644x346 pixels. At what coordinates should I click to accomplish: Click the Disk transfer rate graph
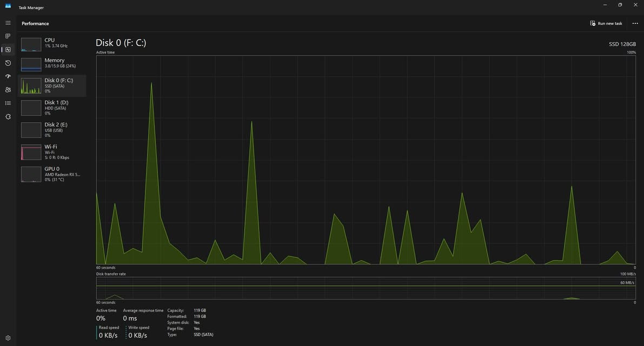pyautogui.click(x=366, y=288)
